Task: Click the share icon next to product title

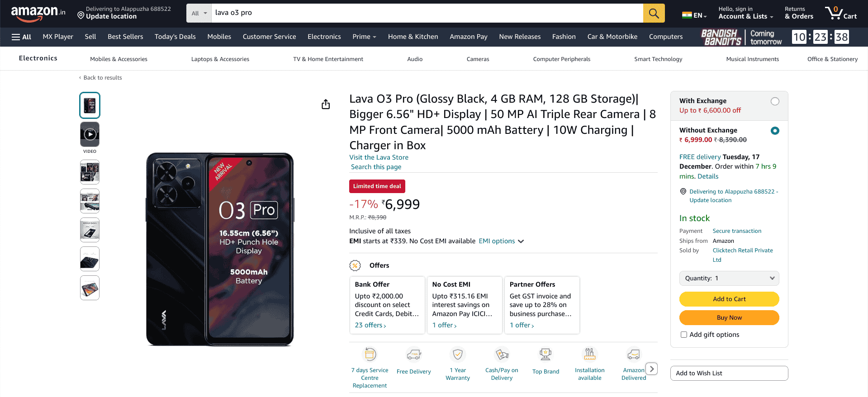Action: (325, 104)
